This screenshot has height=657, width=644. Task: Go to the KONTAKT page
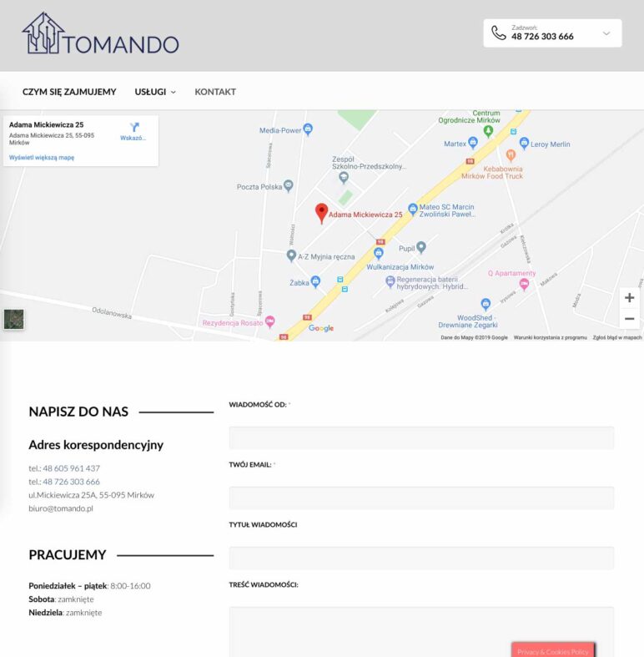click(215, 92)
